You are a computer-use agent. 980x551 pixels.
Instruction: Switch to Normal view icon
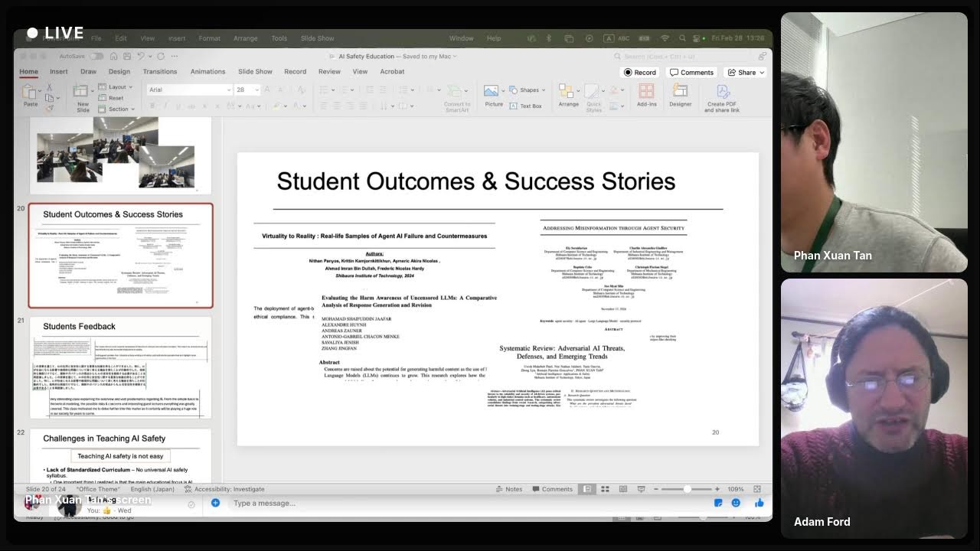click(x=586, y=489)
